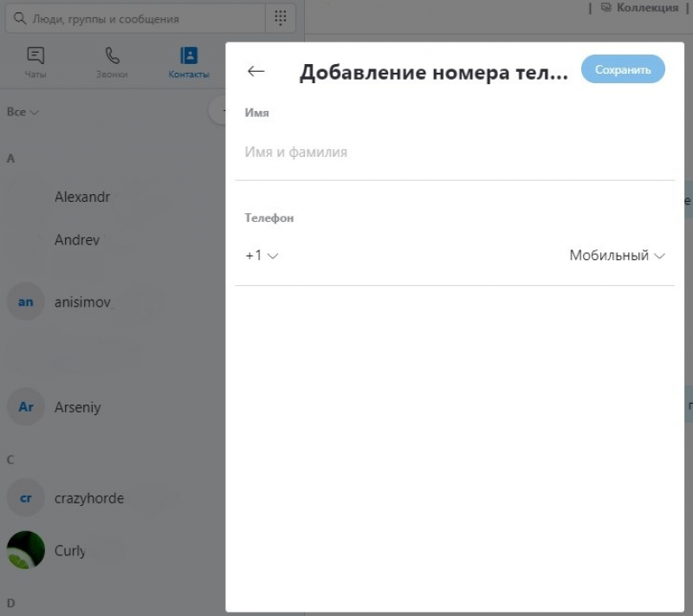Screen dimensions: 693x616
Task: Click Curly's profile picture
Action: pos(25,550)
